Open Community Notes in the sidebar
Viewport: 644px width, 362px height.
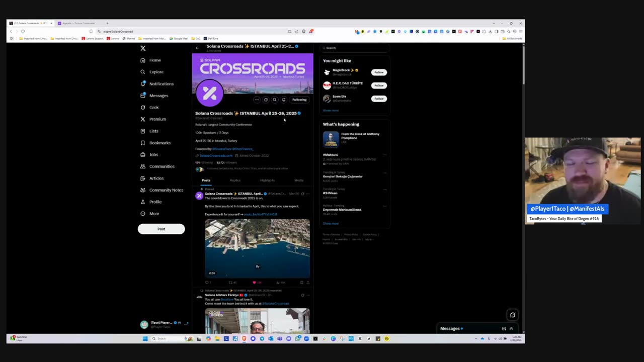click(162, 190)
